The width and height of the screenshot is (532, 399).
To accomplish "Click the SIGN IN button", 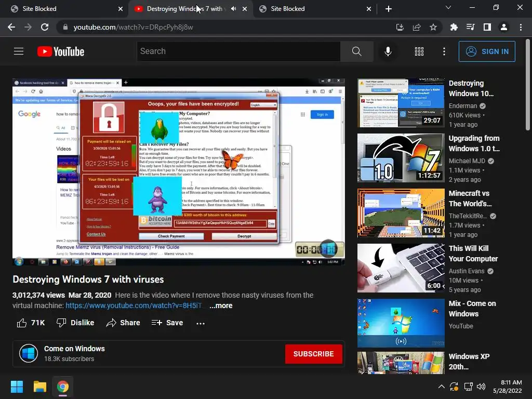I will click(x=487, y=51).
